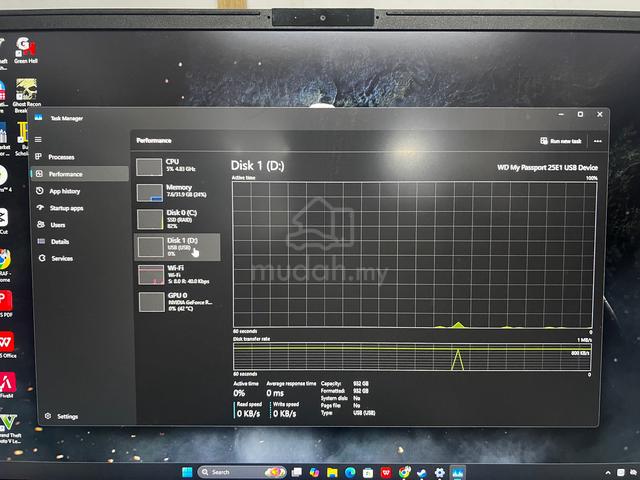Image resolution: width=640 pixels, height=480 pixels.
Task: Open Microsoft Edge from the taskbar
Action: coord(350,472)
